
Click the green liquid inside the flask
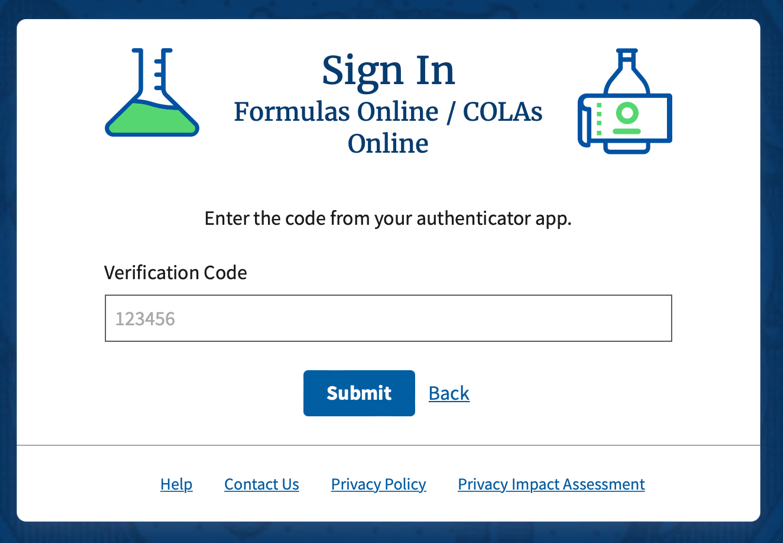pyautogui.click(x=152, y=119)
